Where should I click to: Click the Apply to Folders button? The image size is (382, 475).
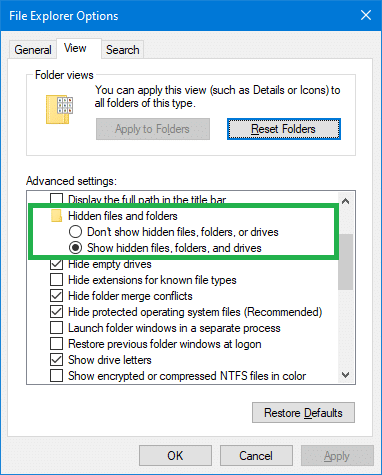coord(153,129)
